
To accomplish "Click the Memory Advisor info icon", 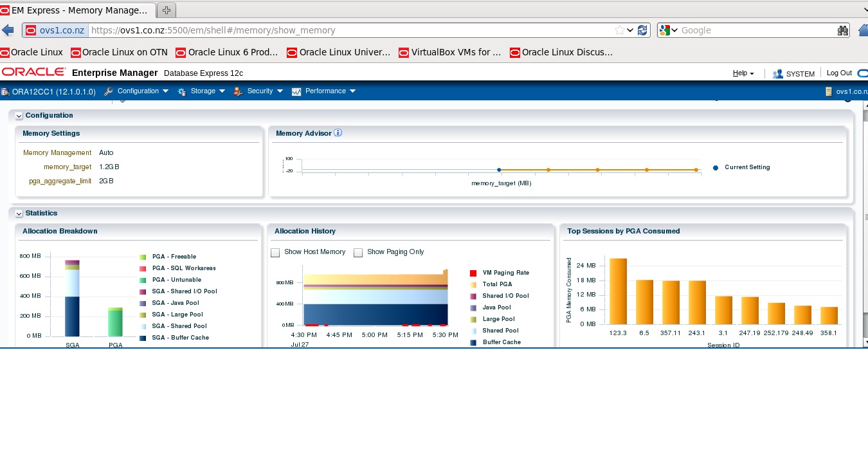I will [x=338, y=133].
